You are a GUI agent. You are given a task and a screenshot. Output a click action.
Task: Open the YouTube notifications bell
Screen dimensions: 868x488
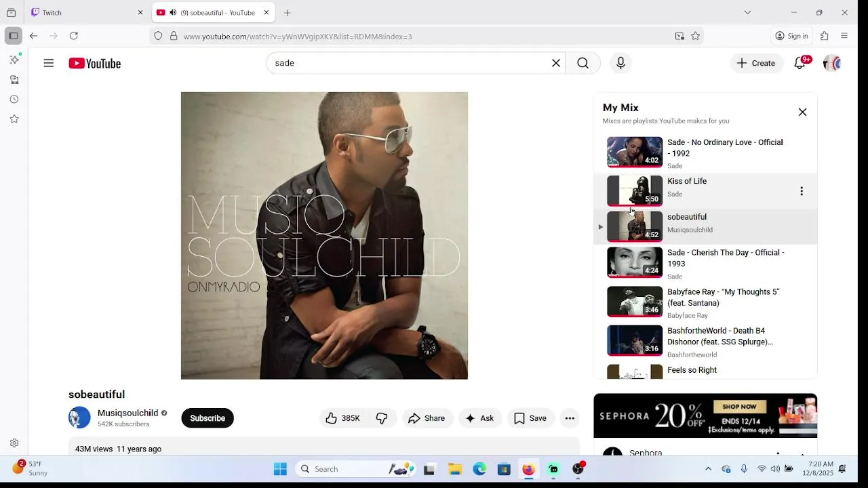point(800,63)
